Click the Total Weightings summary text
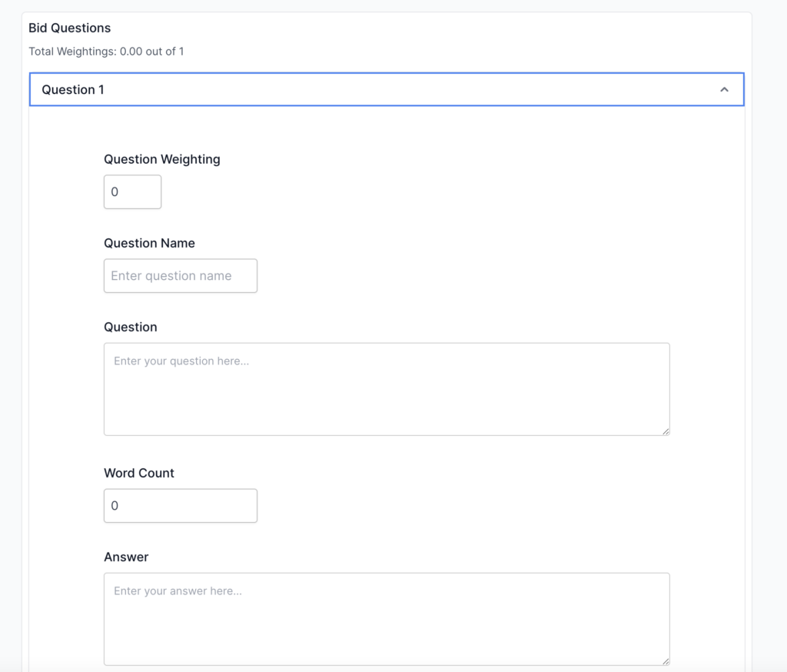This screenshot has width=787, height=672. [x=106, y=52]
